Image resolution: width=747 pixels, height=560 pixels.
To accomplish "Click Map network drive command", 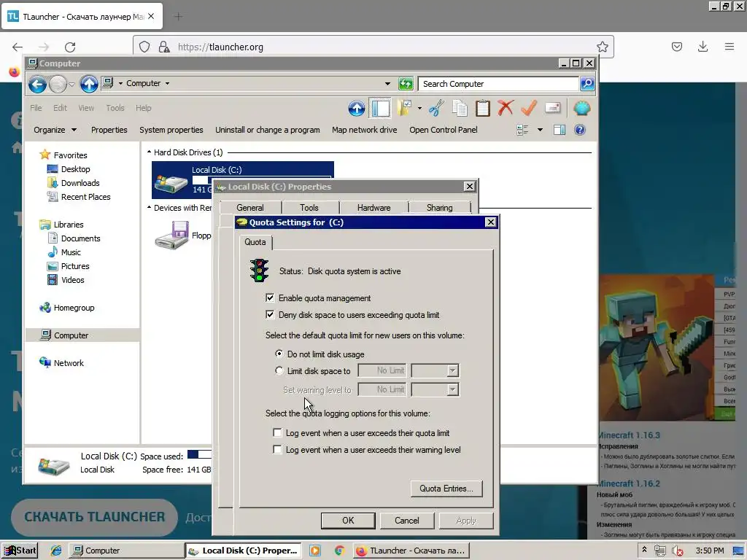I will tap(365, 130).
